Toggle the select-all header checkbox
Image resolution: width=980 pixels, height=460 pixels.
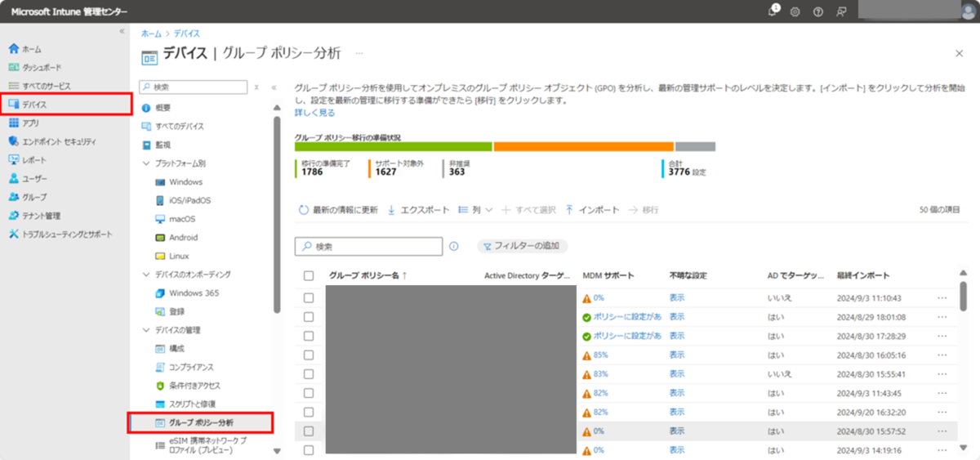pyautogui.click(x=309, y=276)
